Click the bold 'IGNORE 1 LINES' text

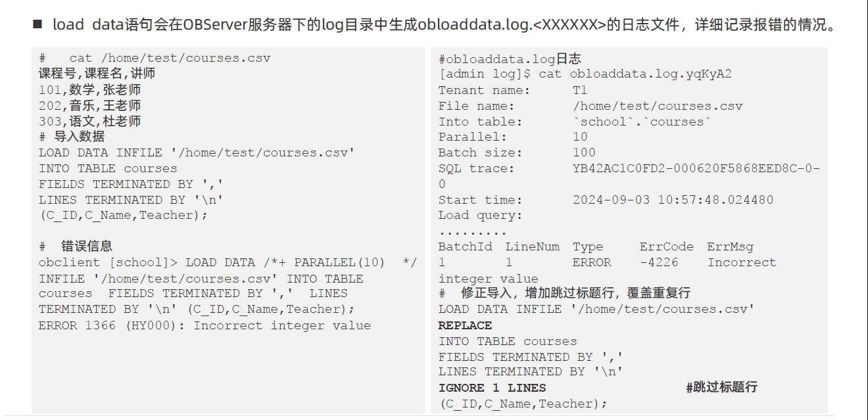click(493, 388)
